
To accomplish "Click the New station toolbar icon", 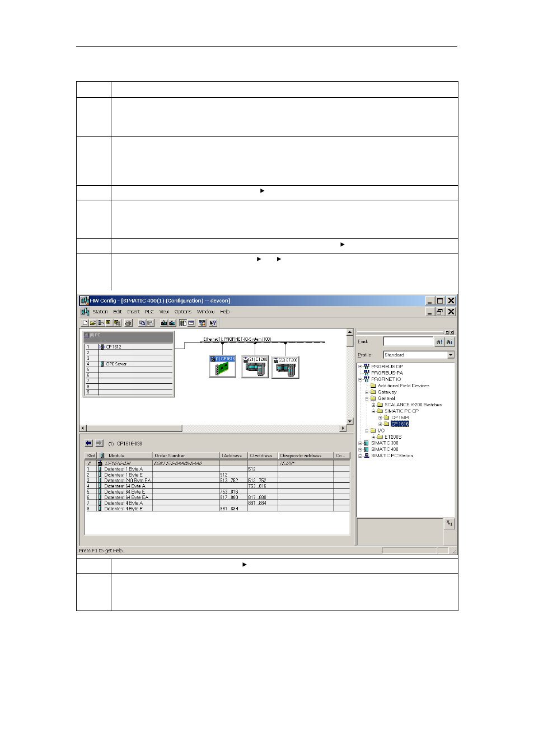I will (85, 323).
